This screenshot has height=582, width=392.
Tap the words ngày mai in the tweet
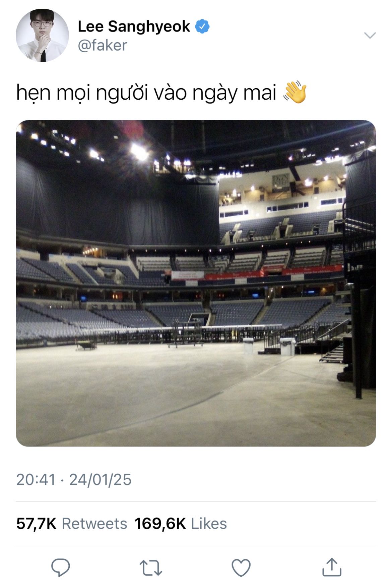point(234,93)
